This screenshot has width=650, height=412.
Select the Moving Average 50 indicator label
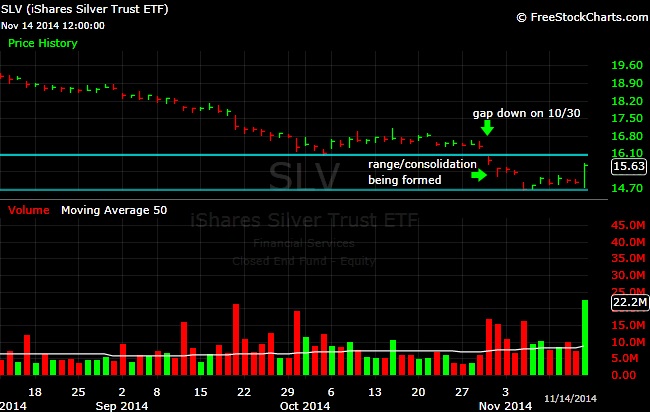tap(114, 210)
